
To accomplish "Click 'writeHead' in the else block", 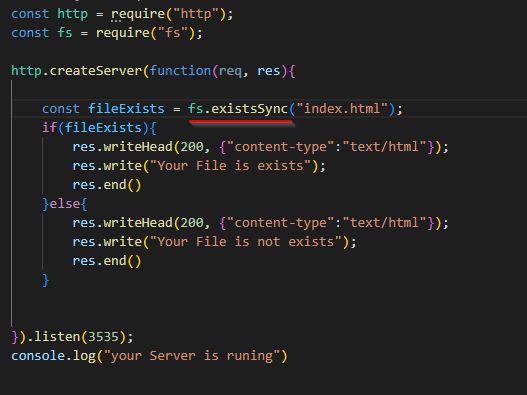I will click(x=138, y=223).
